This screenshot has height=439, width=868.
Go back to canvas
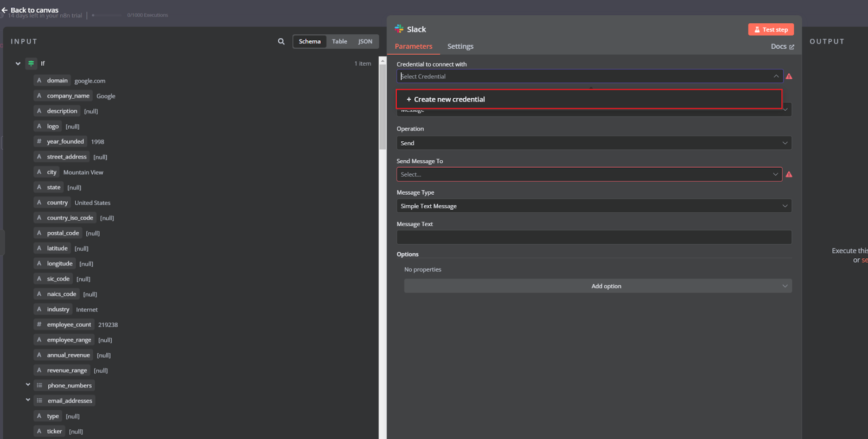pos(30,10)
